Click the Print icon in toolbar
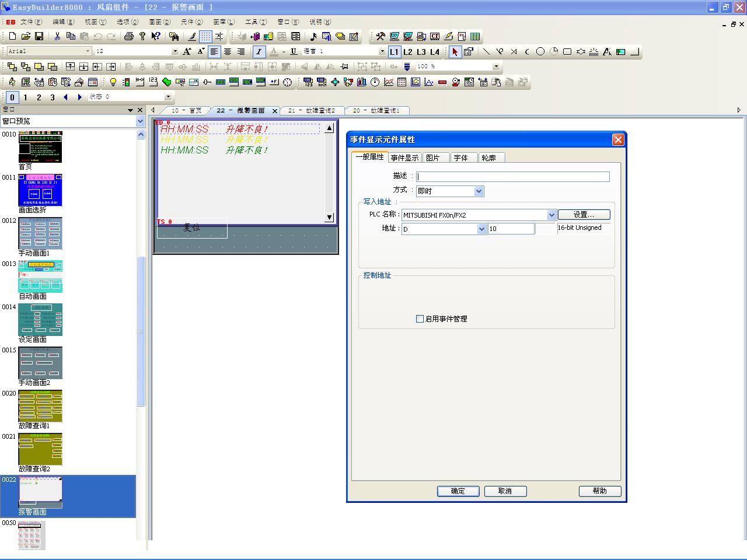This screenshot has height=560, width=747. coord(129,36)
